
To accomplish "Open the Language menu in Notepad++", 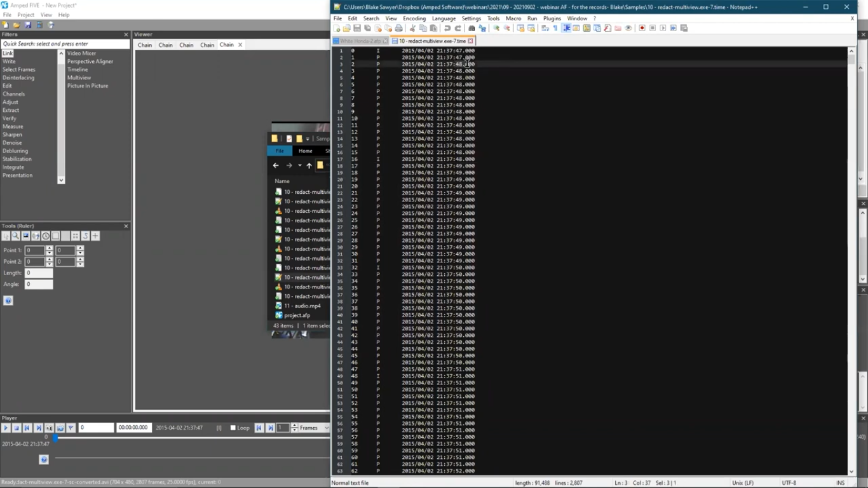I will point(444,18).
